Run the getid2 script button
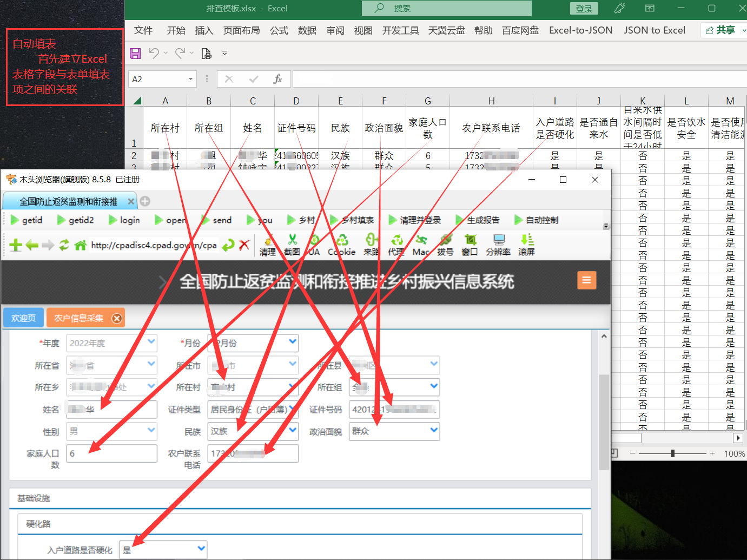 click(75, 220)
